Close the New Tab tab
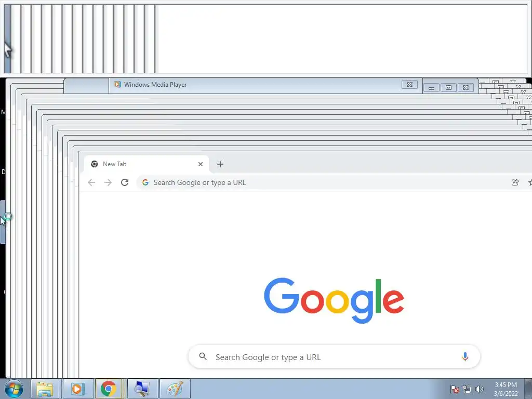Viewport: 532px width, 399px height. click(201, 164)
